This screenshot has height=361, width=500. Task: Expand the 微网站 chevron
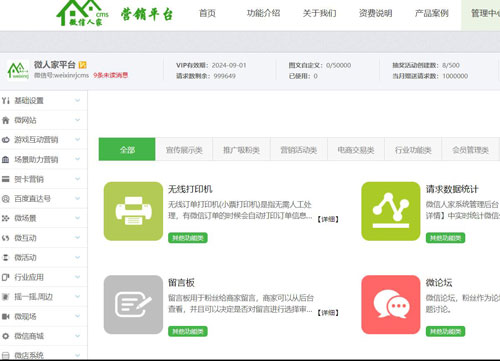[x=77, y=120]
